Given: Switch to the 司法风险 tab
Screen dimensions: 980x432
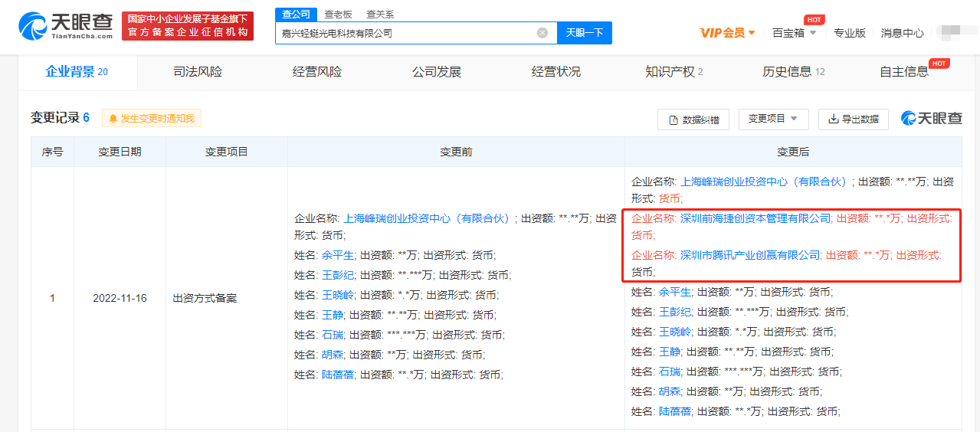Looking at the screenshot, I should pos(198,72).
